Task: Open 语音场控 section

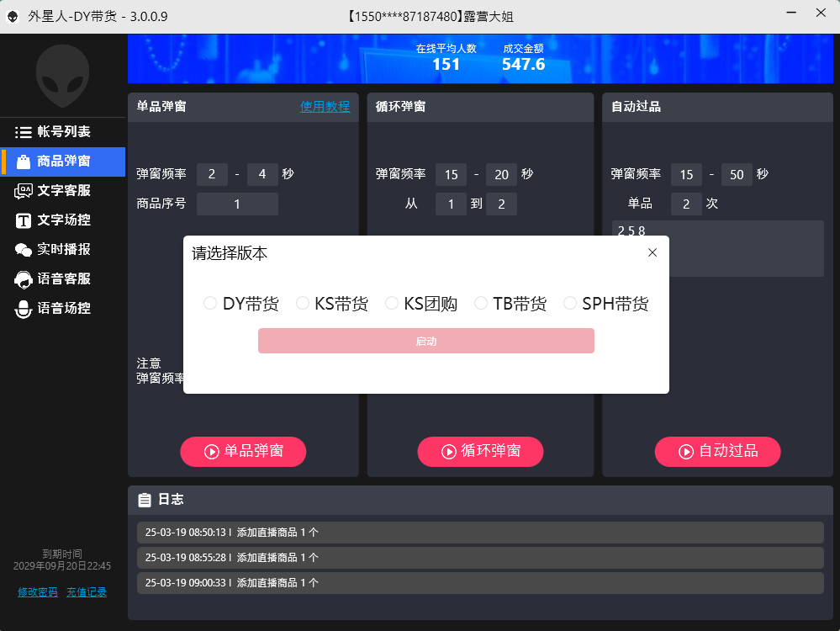Action: pyautogui.click(x=63, y=309)
